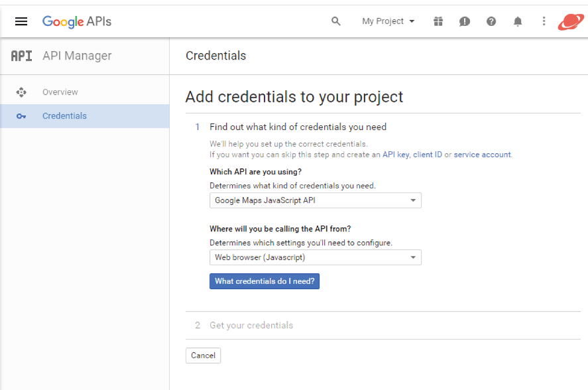This screenshot has width=588, height=390.
Task: Click the API Manager logo icon
Action: 21,56
